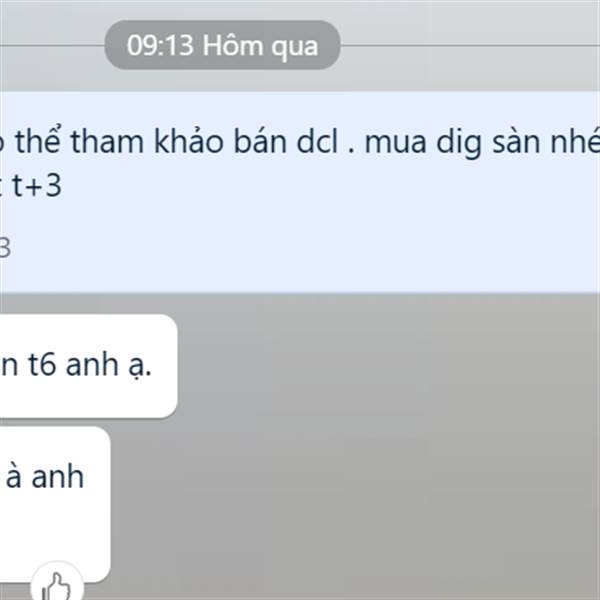Select the highlighted message mentioning "tham khảo"
The image size is (600, 600).
click(x=300, y=192)
